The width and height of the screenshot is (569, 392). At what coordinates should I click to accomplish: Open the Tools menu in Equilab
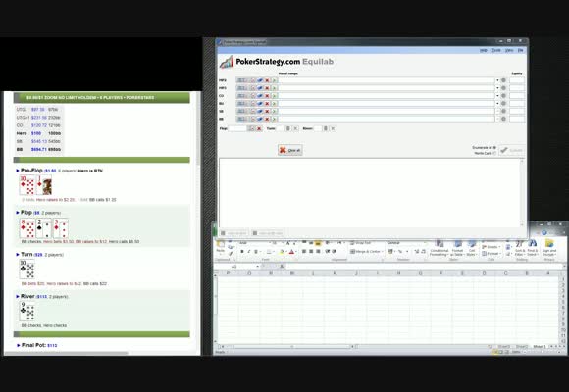496,50
